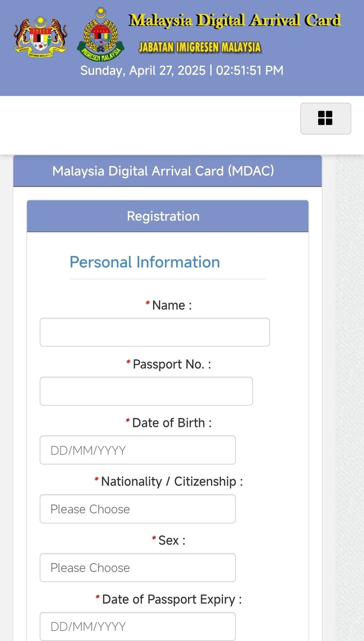
Task: Click the Nationality / Citizenship label
Action: pyautogui.click(x=171, y=482)
